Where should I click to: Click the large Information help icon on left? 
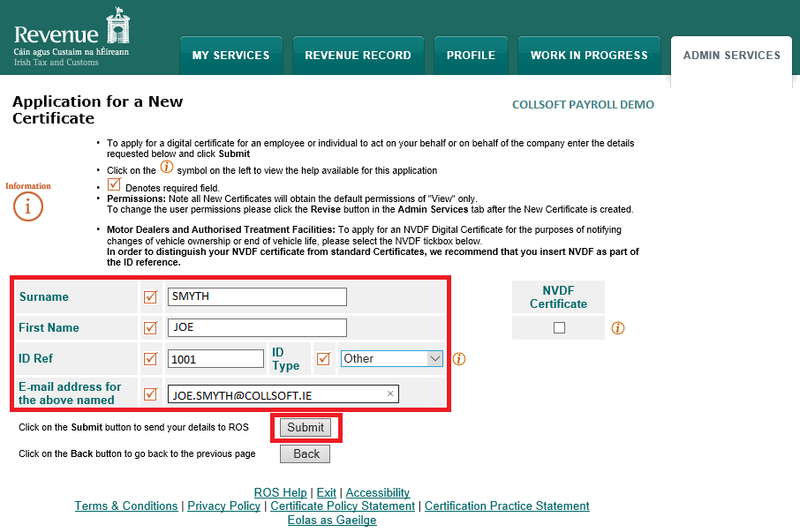pos(28,206)
